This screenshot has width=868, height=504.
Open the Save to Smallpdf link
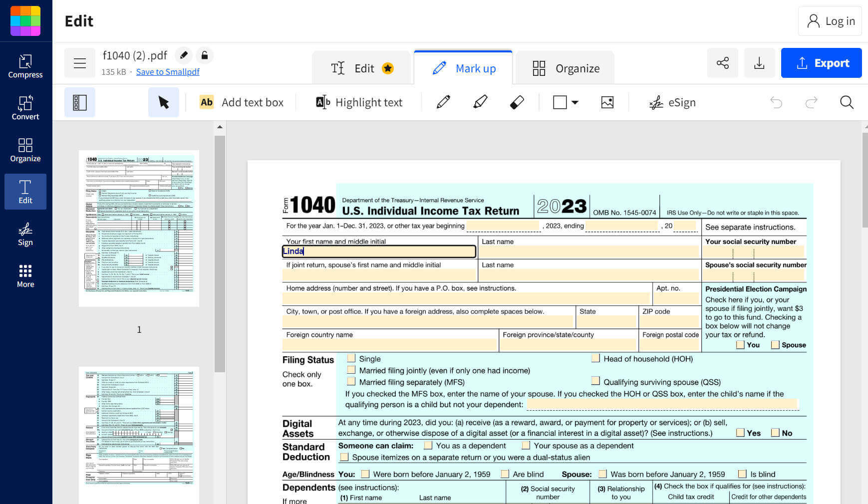pos(168,71)
